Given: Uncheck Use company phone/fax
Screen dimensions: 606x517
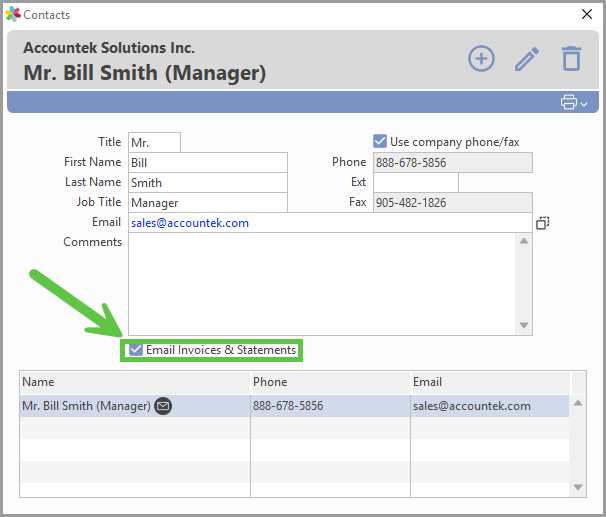Looking at the screenshot, I should 380,141.
